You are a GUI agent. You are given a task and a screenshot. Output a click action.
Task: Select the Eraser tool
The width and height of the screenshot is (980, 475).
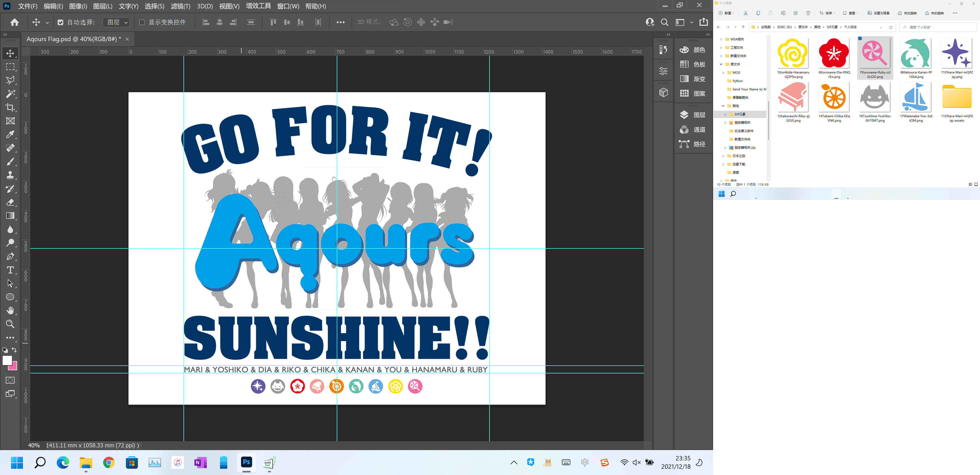(10, 202)
